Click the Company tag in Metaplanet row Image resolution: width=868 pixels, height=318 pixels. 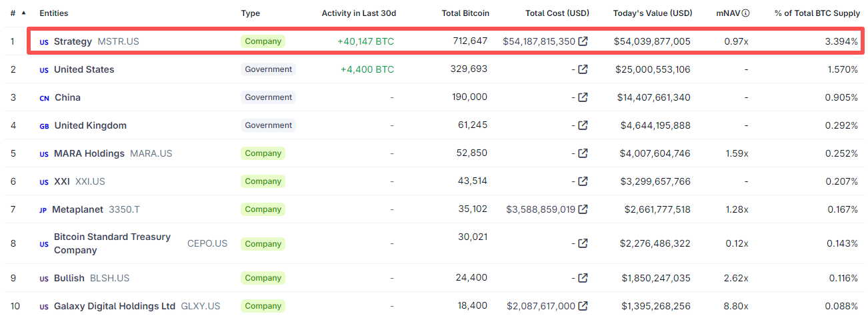pos(263,209)
